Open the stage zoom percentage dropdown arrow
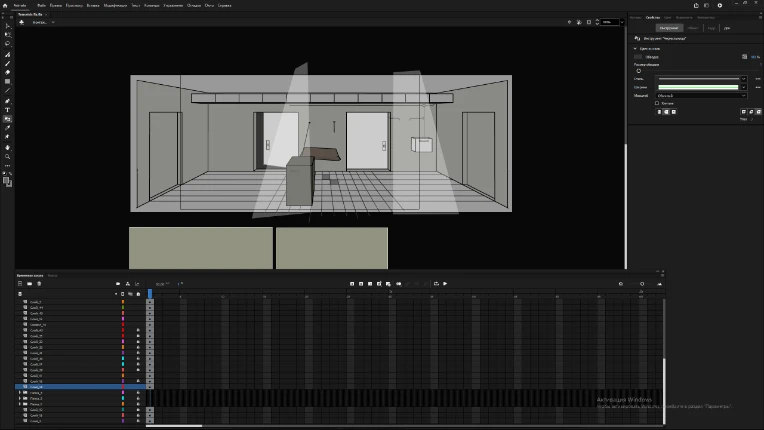Image resolution: width=764 pixels, height=430 pixels. click(622, 22)
